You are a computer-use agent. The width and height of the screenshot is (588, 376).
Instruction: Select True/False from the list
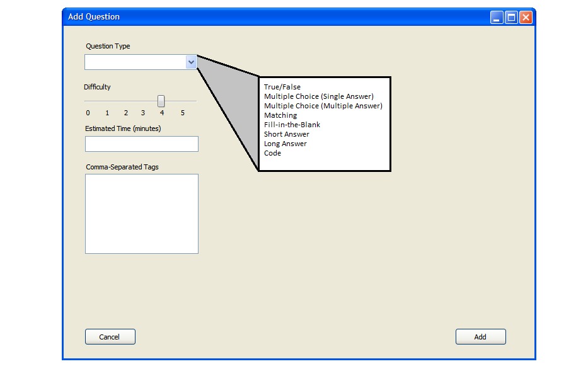(x=282, y=87)
